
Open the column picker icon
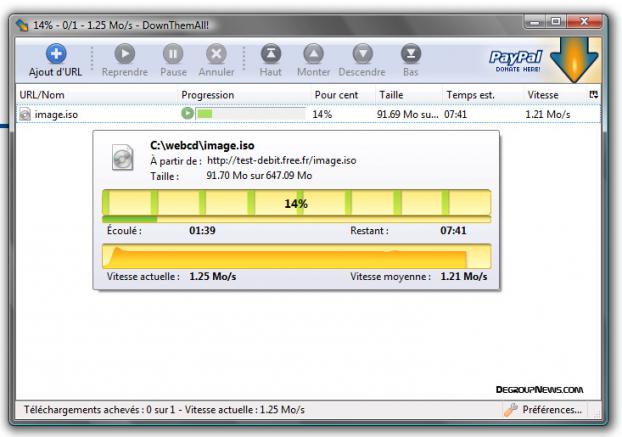[593, 94]
